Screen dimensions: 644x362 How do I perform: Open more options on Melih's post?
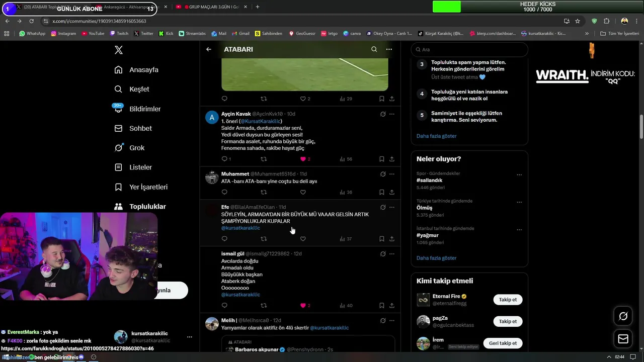tap(392, 320)
